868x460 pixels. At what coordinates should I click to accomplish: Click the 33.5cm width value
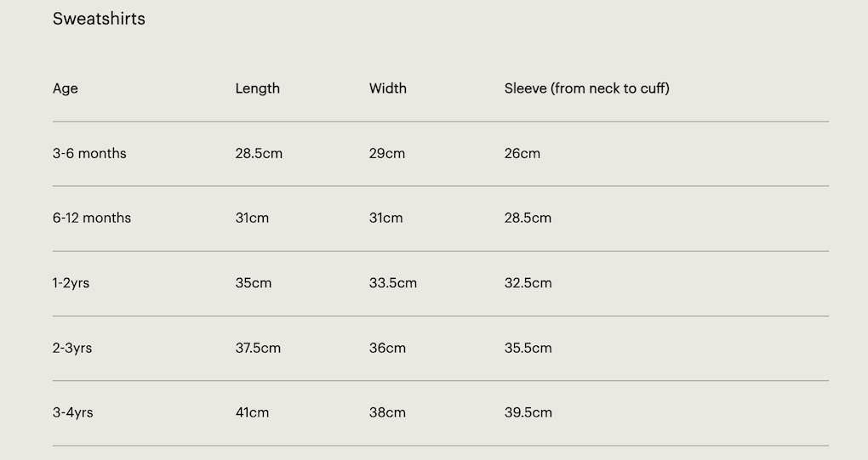point(393,283)
